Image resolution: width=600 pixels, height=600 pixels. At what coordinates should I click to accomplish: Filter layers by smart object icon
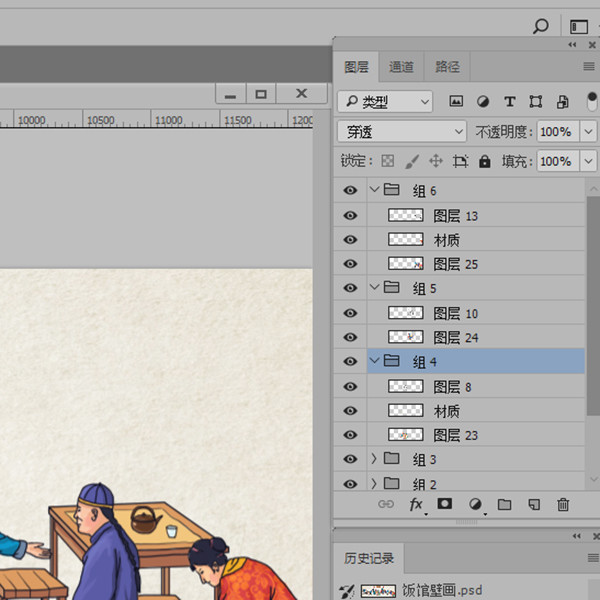562,102
